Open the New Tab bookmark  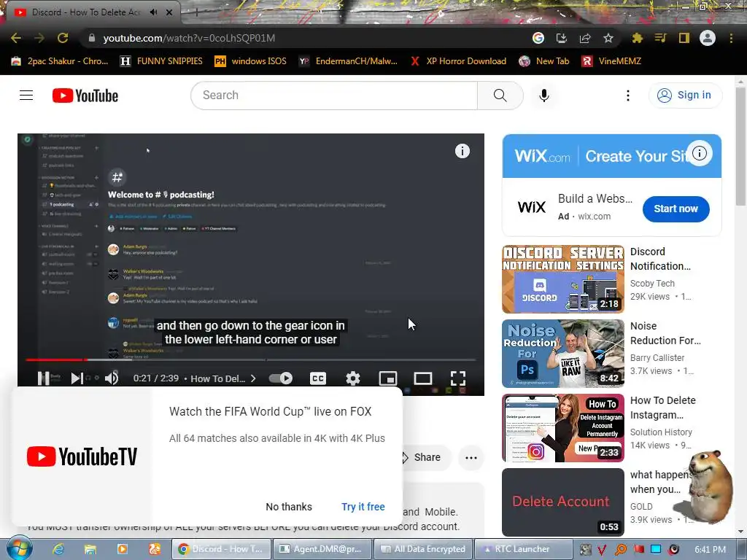point(544,61)
